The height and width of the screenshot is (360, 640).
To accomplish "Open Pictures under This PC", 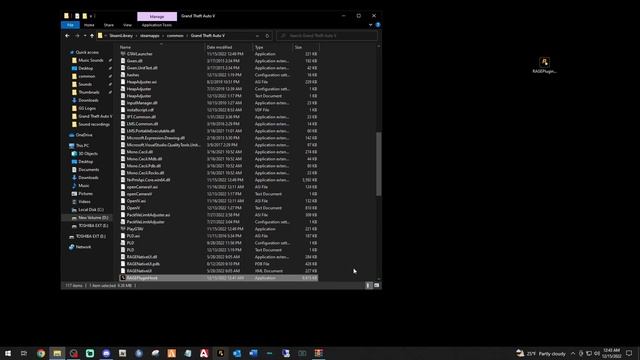I will pos(85,194).
